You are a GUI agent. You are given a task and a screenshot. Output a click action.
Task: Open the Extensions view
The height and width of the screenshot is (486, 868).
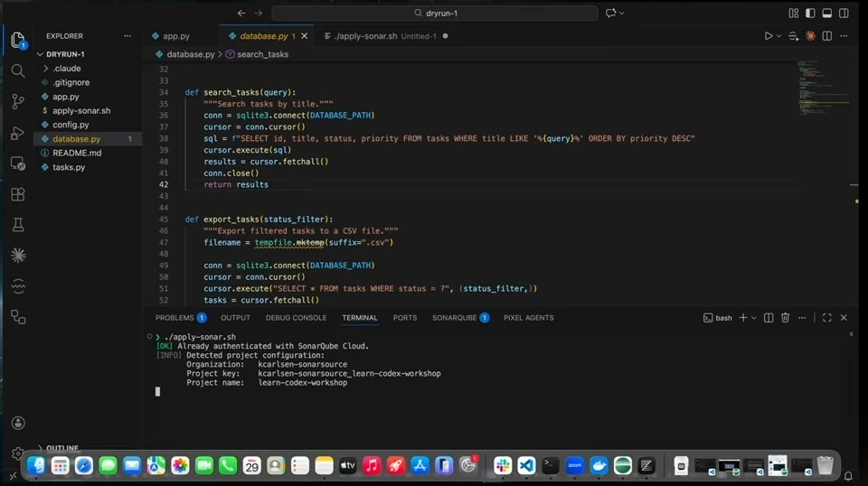tap(18, 194)
